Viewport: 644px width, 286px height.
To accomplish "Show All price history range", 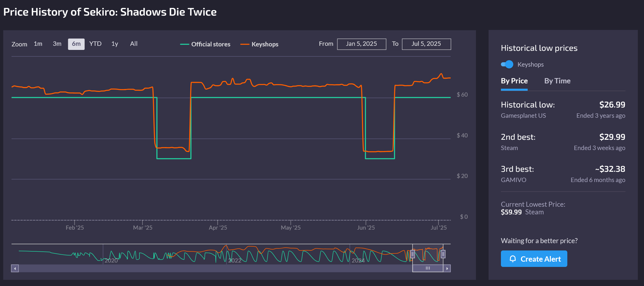I will [134, 44].
